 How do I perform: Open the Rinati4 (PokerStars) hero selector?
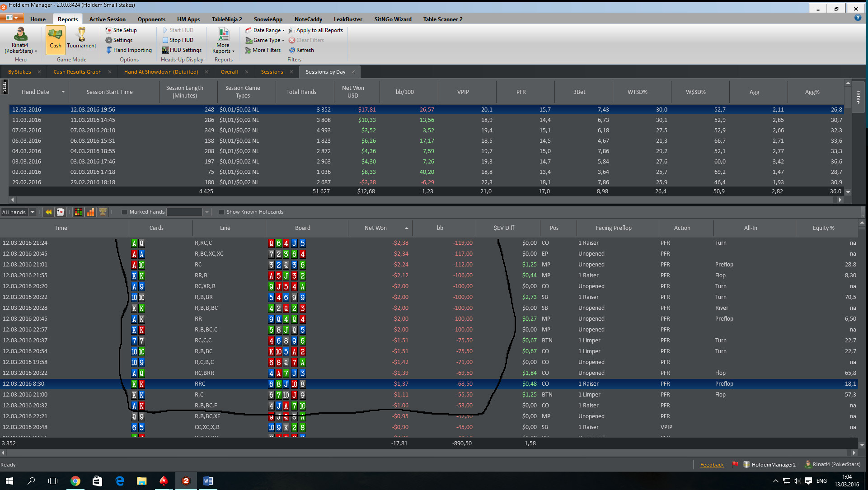coord(21,41)
